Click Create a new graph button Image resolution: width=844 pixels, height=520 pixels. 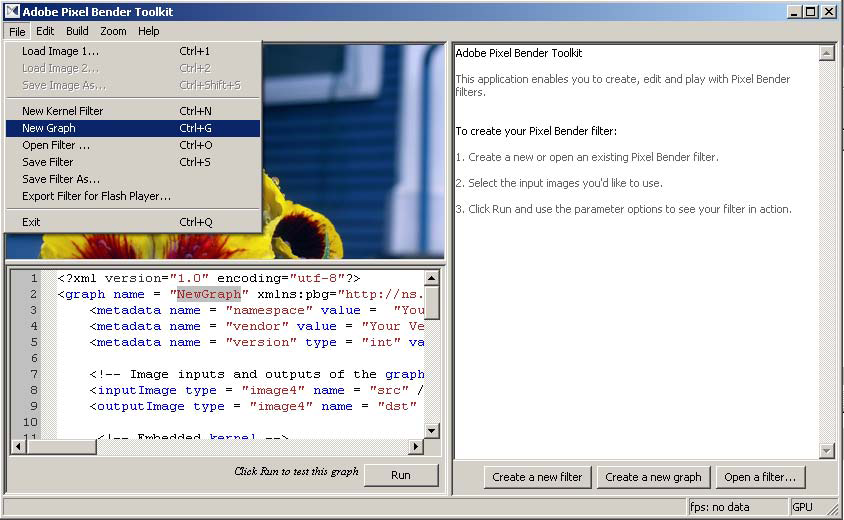(x=653, y=477)
